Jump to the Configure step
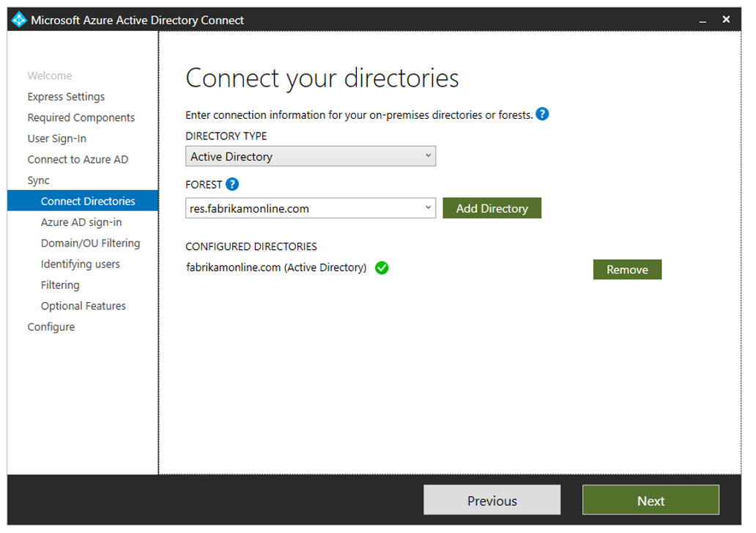 51,327
